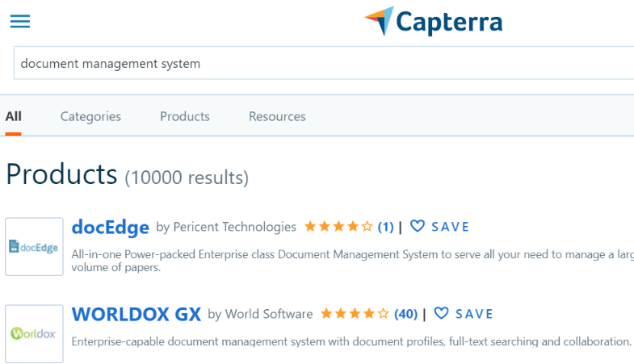Viewport: 634px width, 364px height.
Task: Click the docEdge product logo thumbnail
Action: pos(34,247)
